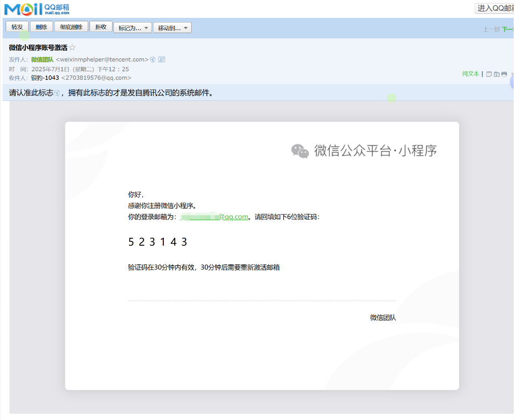Click the QQ邮箱 logo
The width and height of the screenshot is (514, 420).
click(x=36, y=9)
